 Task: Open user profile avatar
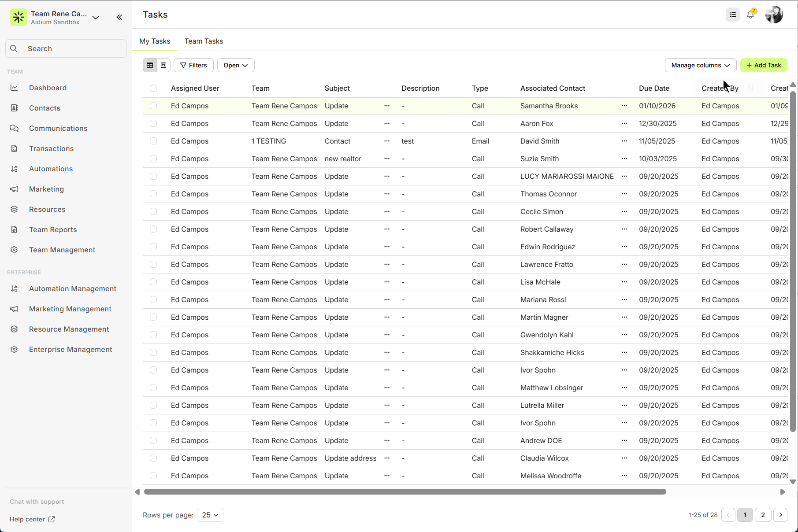774,15
